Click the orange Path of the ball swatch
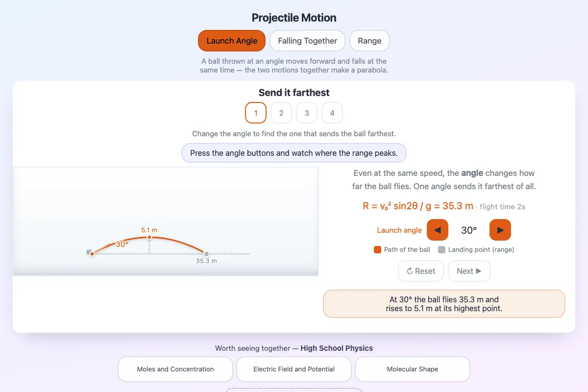Viewport: 588px width, 392px height. point(377,249)
